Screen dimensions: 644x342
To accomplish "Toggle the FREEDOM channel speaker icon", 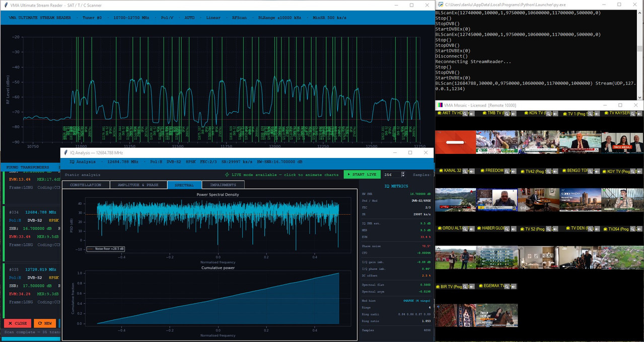I will [514, 172].
